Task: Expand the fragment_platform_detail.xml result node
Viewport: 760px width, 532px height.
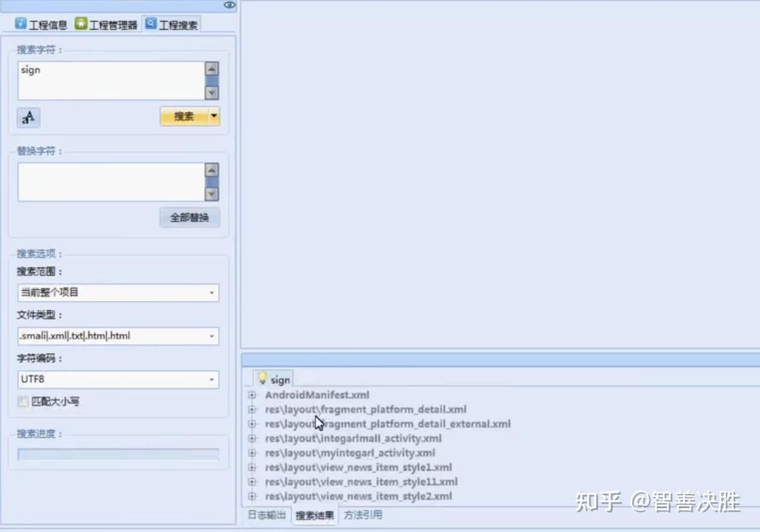Action: click(x=252, y=410)
